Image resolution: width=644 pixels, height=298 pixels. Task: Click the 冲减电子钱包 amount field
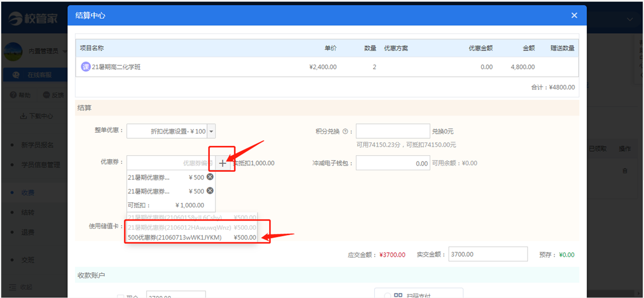(393, 163)
